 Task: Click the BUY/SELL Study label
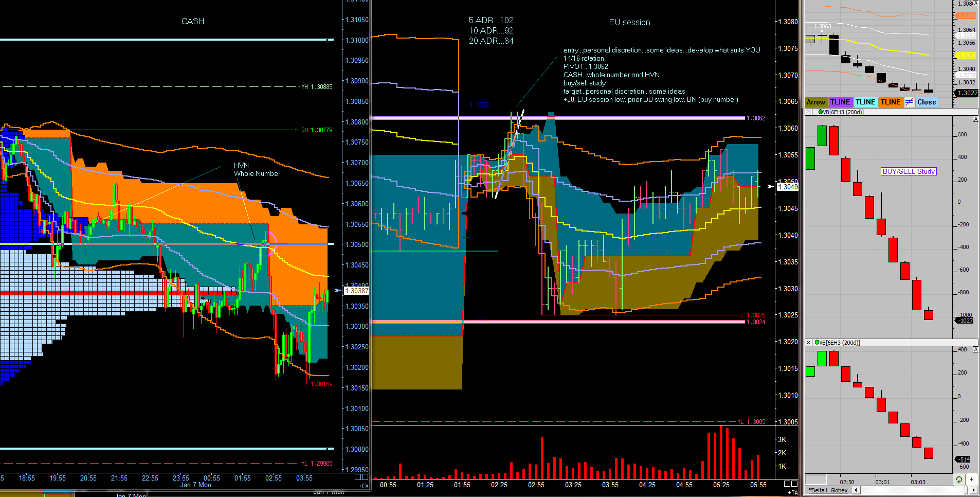[909, 171]
